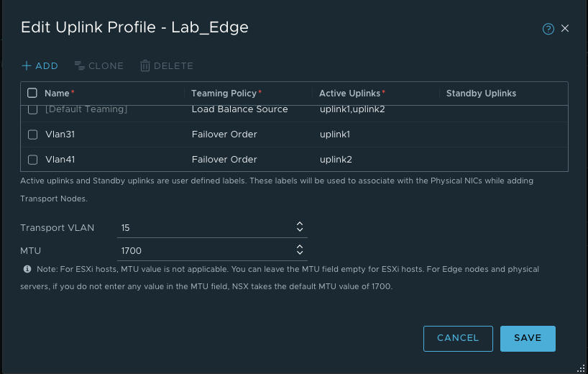Click the Add teaming plus icon
The image size is (588, 374).
tap(27, 66)
